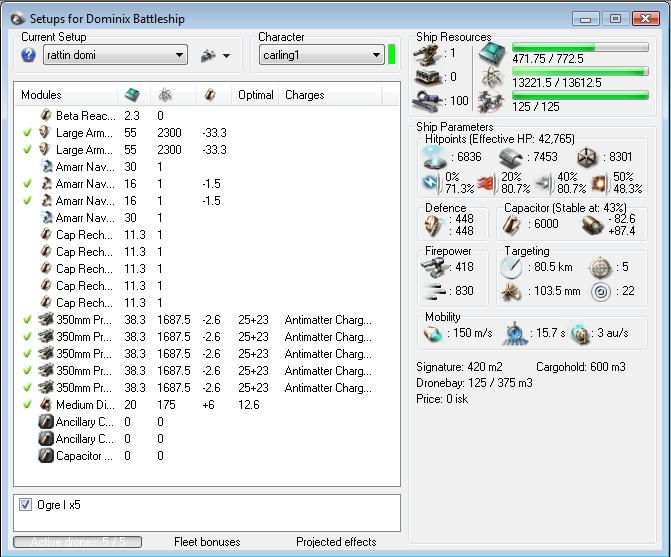Image resolution: width=671 pixels, height=557 pixels.
Task: Click the scan resolution icon by 103.5 mm
Action: [x=511, y=292]
